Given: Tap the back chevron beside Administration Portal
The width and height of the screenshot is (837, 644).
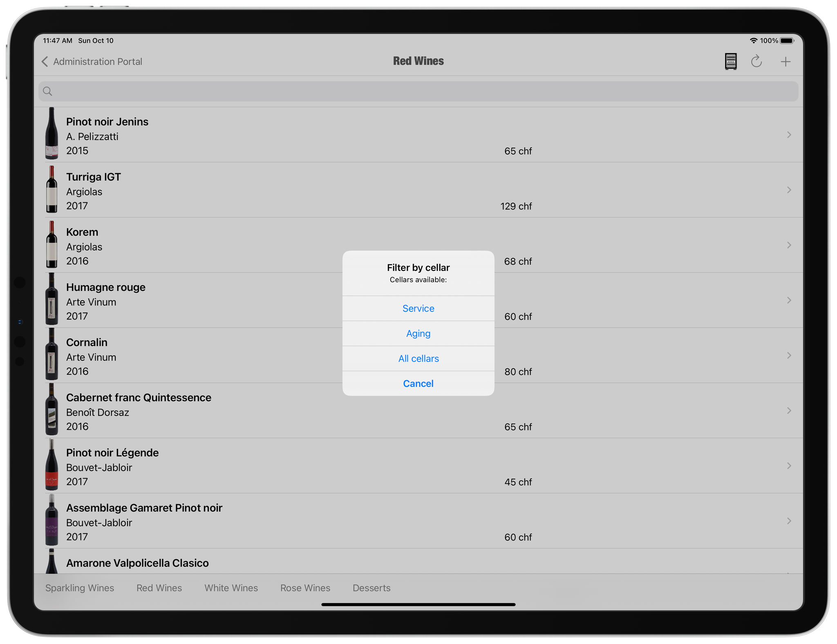Looking at the screenshot, I should pyautogui.click(x=45, y=62).
